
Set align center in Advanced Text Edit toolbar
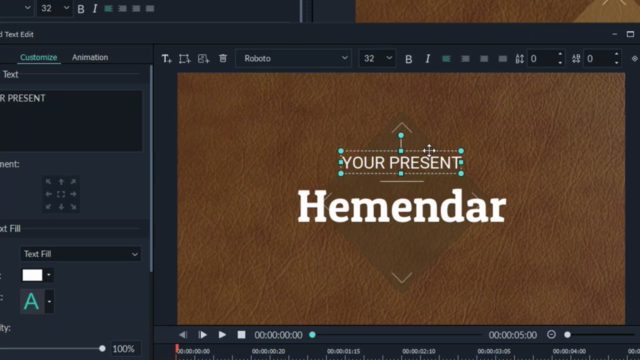click(x=465, y=59)
